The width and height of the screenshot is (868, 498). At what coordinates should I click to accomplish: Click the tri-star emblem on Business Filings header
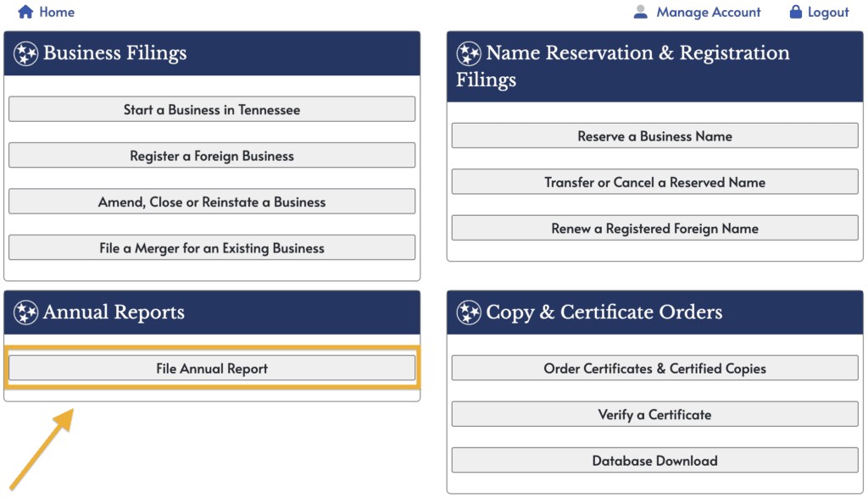click(x=28, y=53)
